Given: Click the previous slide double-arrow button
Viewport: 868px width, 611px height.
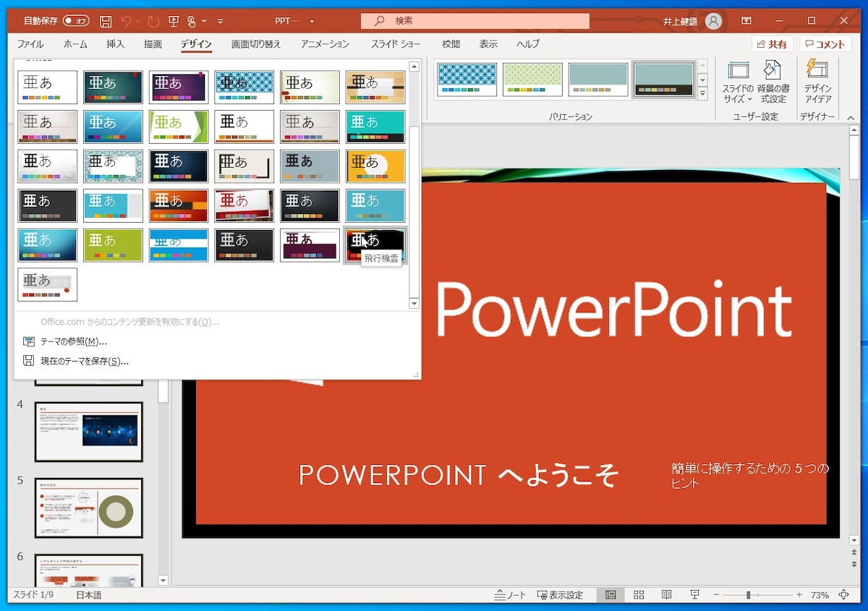Looking at the screenshot, I should [854, 553].
